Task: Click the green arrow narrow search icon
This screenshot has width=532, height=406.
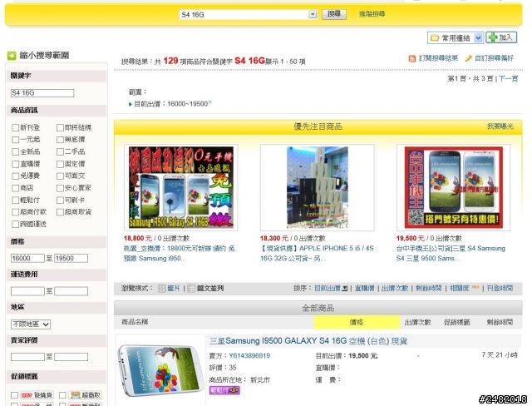Action: click(x=12, y=56)
